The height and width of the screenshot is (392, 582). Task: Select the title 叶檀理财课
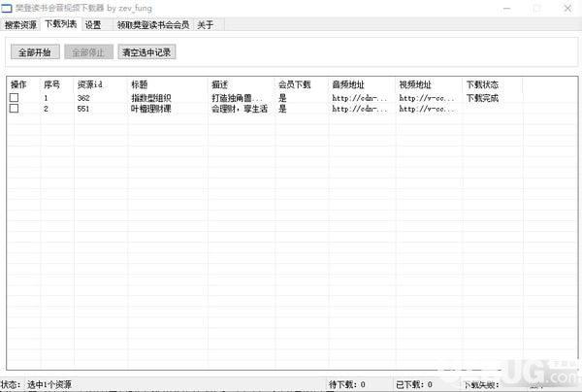click(x=151, y=109)
